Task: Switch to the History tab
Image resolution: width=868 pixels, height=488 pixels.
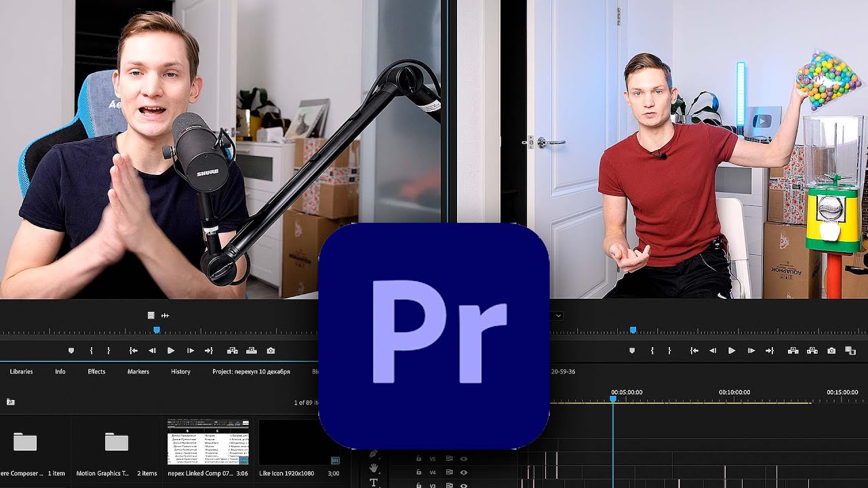Action: [x=180, y=371]
